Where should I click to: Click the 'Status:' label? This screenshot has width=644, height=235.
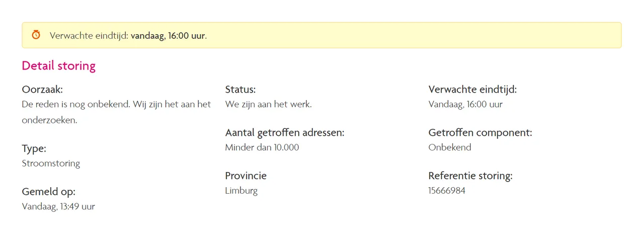(x=240, y=90)
